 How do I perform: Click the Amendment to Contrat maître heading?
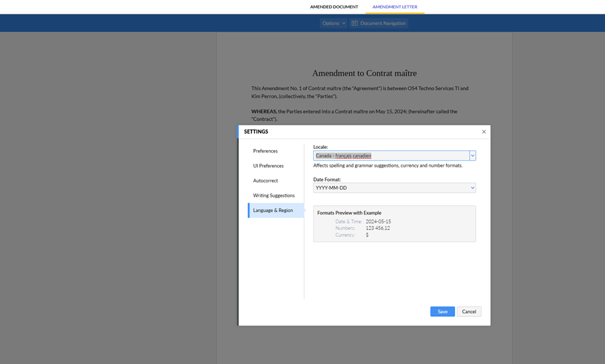(364, 73)
